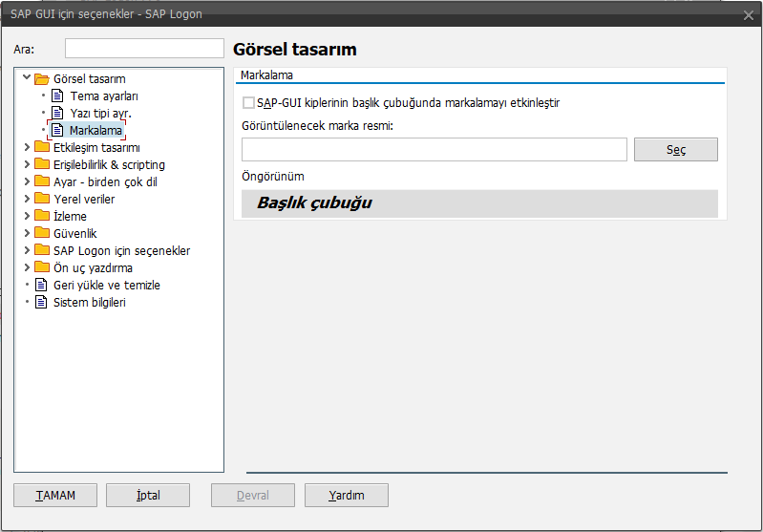Open help with the Yardım button

[347, 495]
